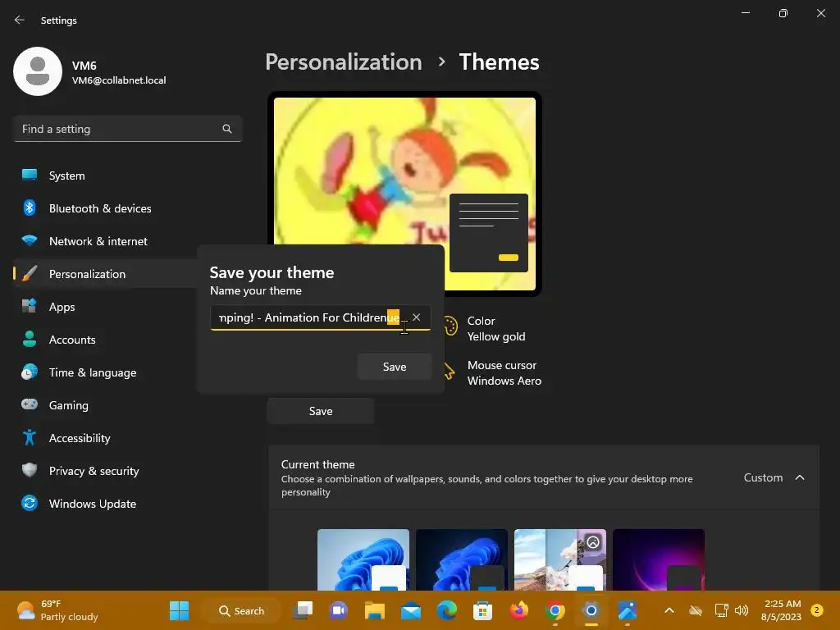Click the System monitor icon
The height and width of the screenshot is (630, 840).
pos(30,175)
